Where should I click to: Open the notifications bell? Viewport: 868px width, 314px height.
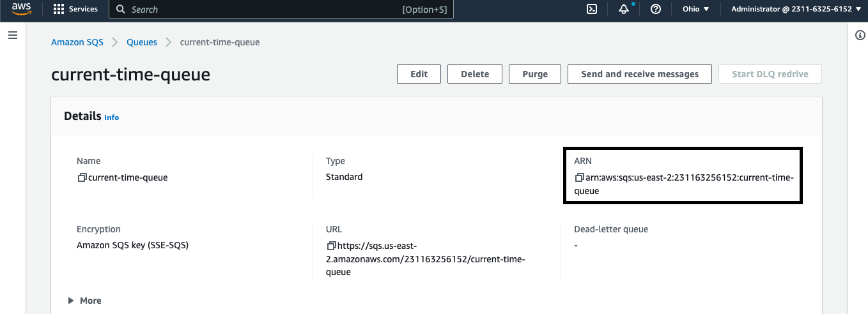tap(624, 9)
